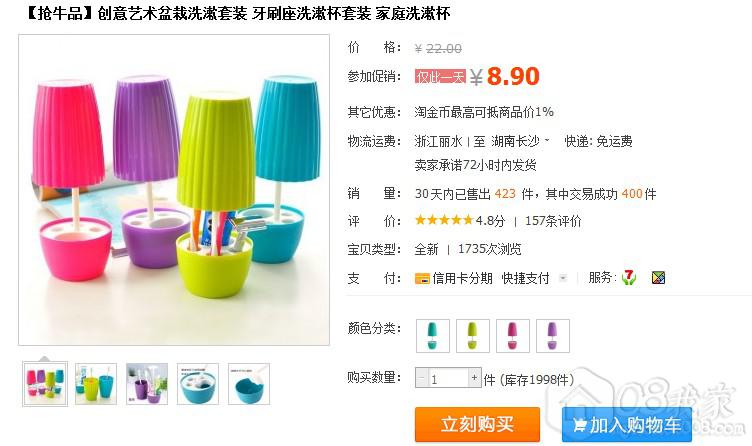Click the 7-day return service icon
The width and height of the screenshot is (752, 446).
pos(628,277)
